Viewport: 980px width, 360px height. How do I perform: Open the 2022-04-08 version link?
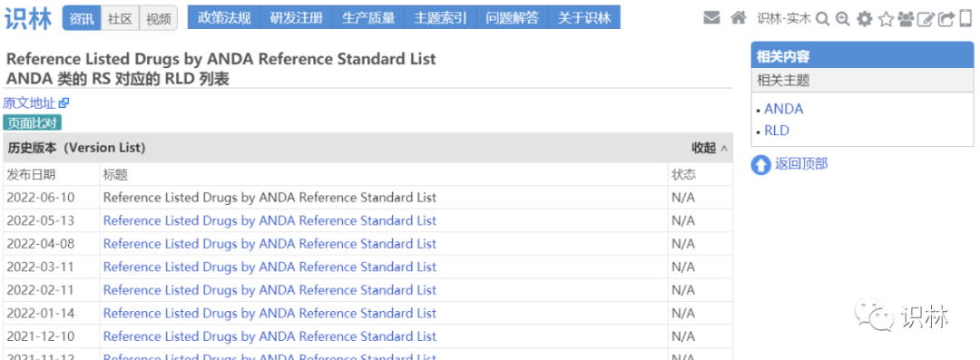[x=269, y=244]
